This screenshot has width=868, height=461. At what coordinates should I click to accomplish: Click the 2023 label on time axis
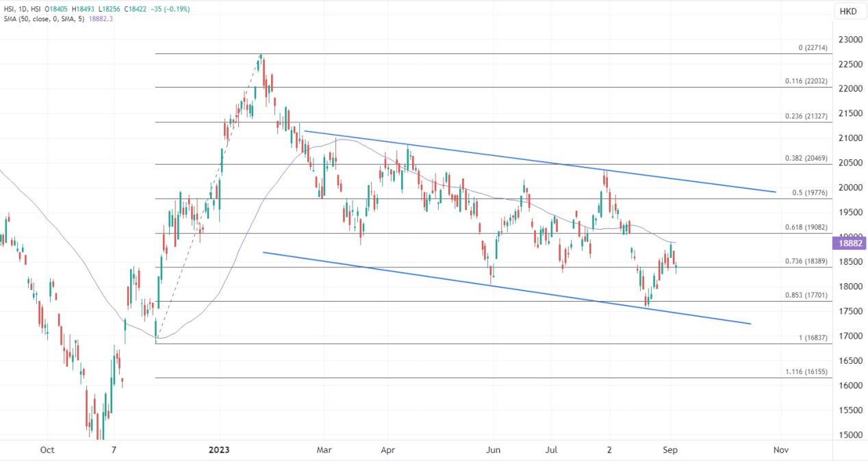[220, 450]
